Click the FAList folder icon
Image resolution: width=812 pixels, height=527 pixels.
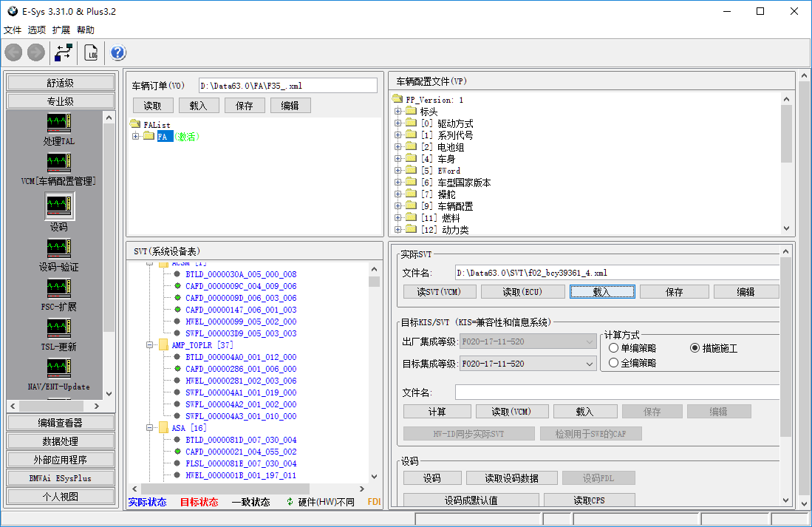click(136, 124)
